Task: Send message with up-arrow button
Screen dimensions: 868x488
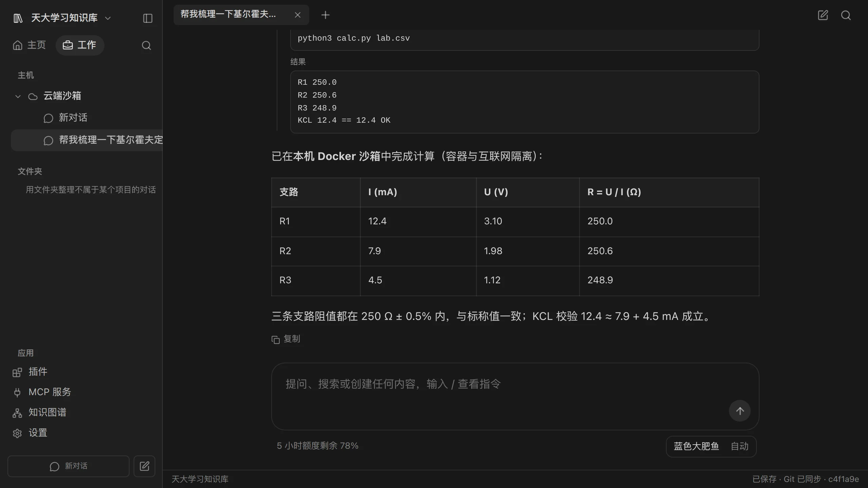Action: (739, 411)
